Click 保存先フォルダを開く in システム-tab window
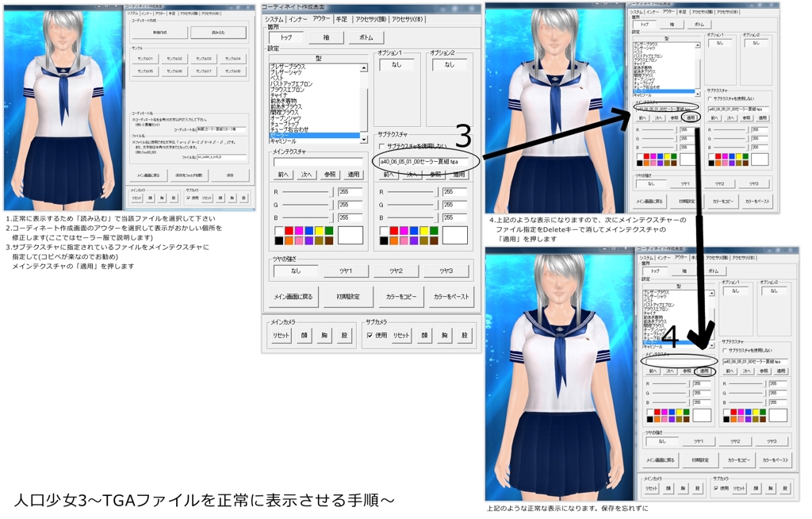Viewport: 812px width, 519px height. click(189, 175)
